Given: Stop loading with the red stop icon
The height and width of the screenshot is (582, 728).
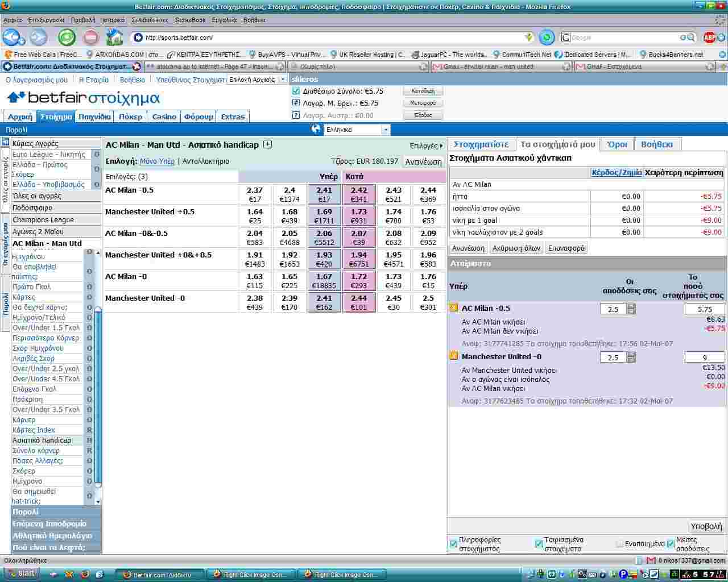Looking at the screenshot, I should coord(90,38).
